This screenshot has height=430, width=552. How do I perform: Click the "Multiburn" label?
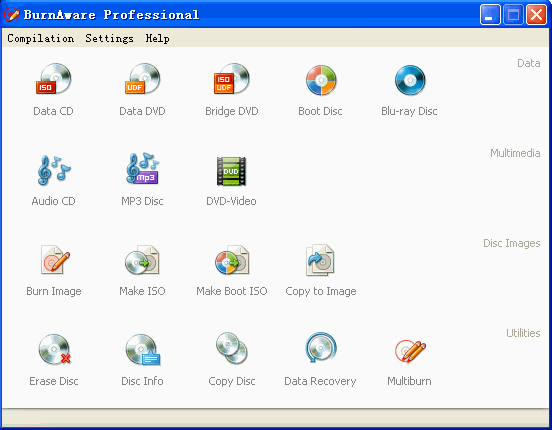click(409, 381)
